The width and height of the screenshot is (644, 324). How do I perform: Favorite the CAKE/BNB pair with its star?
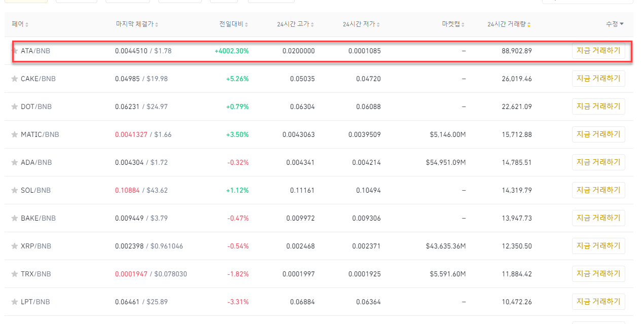click(x=15, y=79)
